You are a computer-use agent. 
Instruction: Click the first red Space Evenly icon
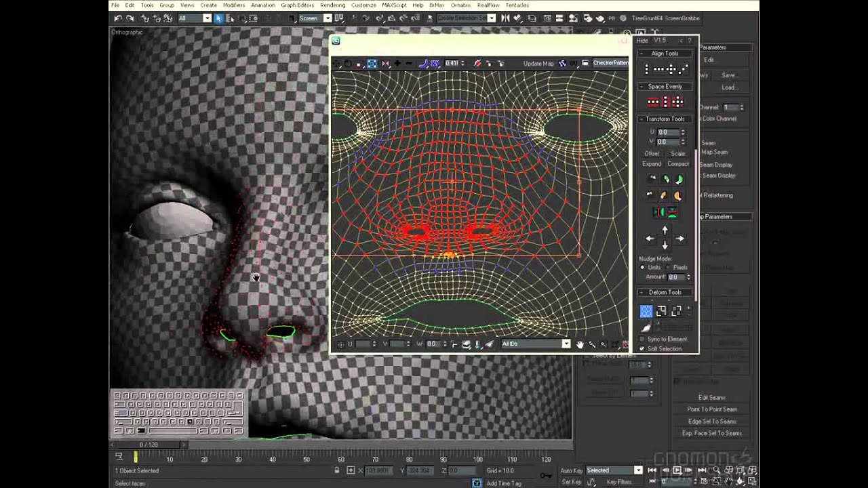[x=652, y=102]
